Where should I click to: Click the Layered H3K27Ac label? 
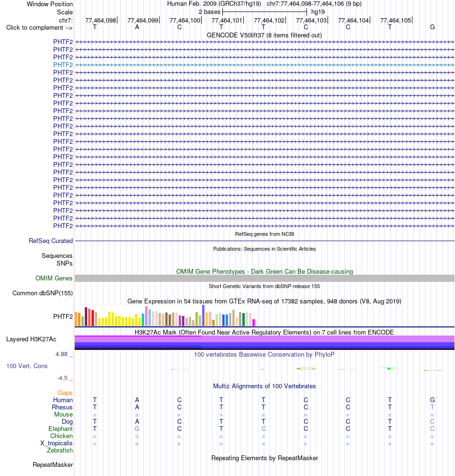pyautogui.click(x=31, y=339)
